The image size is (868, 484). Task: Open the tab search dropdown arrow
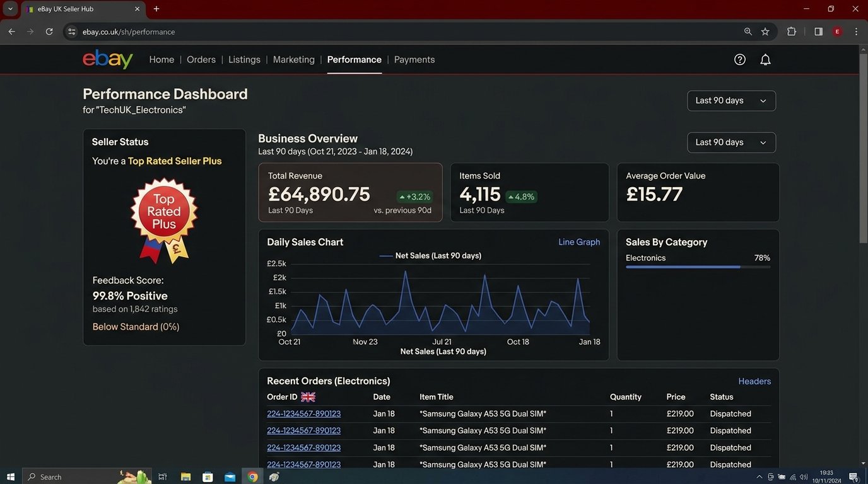point(10,9)
